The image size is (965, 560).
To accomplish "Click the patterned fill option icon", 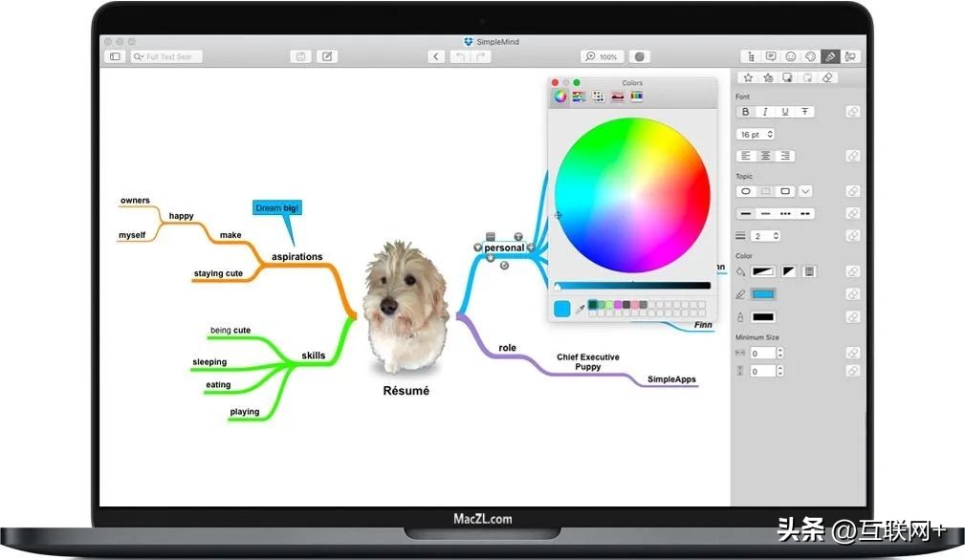I will (809, 271).
